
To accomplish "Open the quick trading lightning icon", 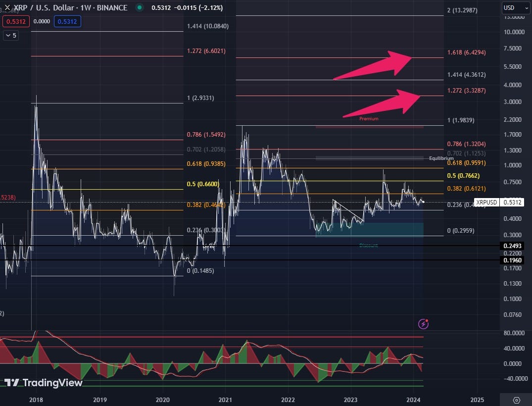I will click(x=423, y=324).
